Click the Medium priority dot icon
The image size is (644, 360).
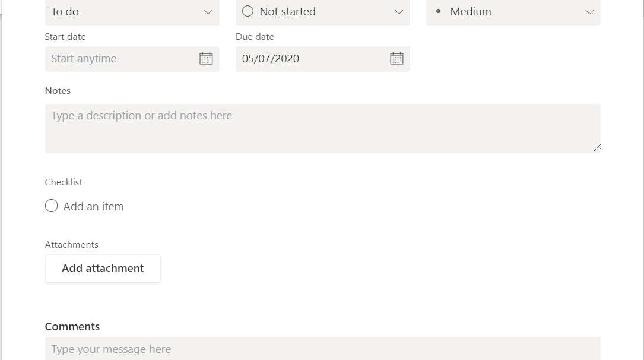pos(439,11)
